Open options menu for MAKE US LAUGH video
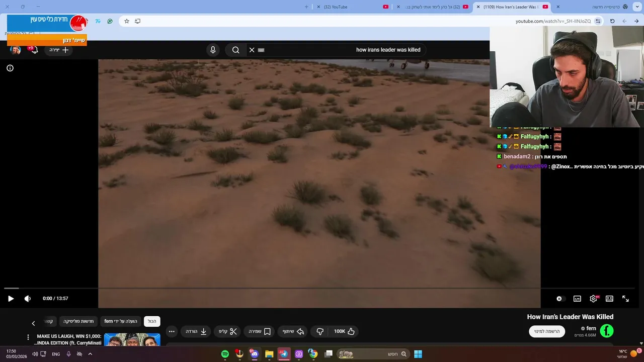Viewport: 644px width, 362px height. click(28, 337)
